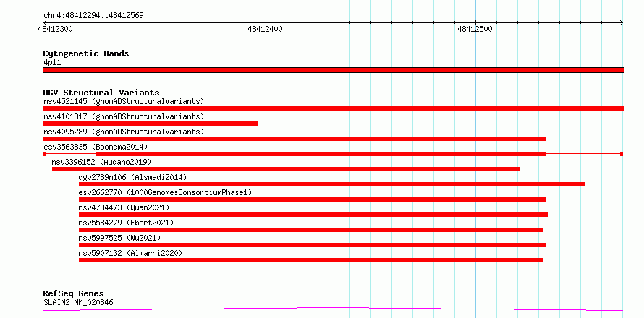Open variant label esv3563835 (Boomsma2014)
This screenshot has height=318, width=644.
(96, 147)
